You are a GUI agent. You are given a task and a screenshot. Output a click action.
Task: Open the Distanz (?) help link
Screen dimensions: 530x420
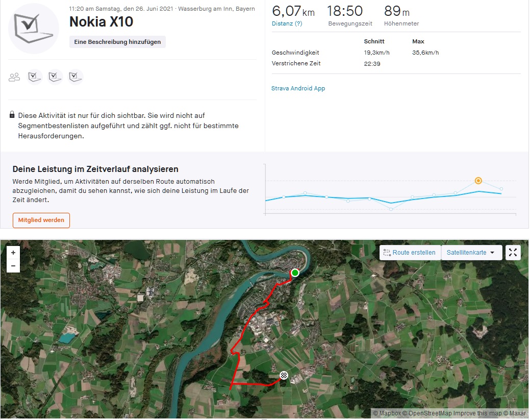(287, 23)
